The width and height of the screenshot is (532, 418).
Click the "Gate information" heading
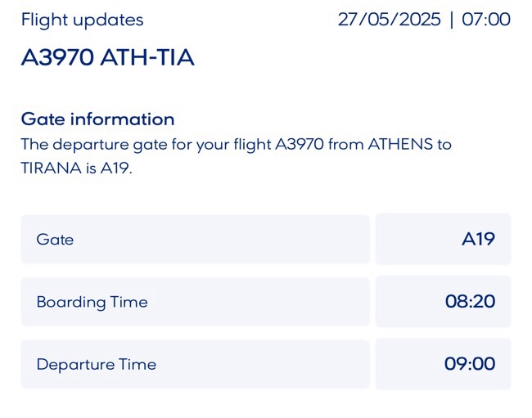pyautogui.click(x=97, y=119)
